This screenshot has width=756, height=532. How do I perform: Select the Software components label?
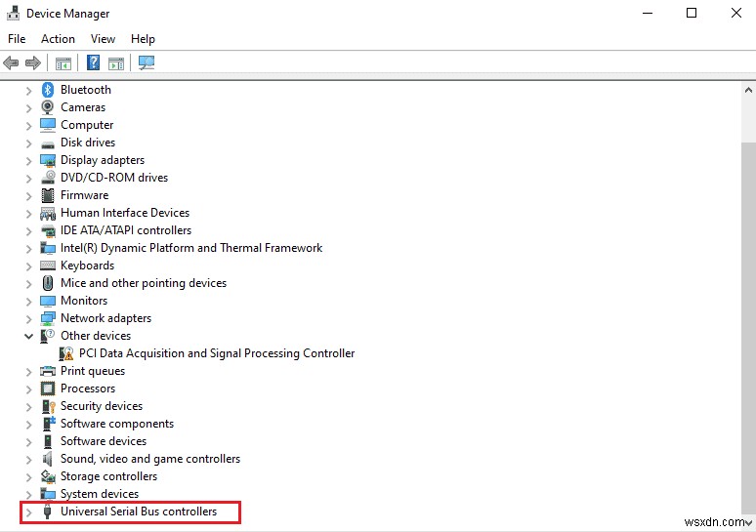(x=117, y=424)
